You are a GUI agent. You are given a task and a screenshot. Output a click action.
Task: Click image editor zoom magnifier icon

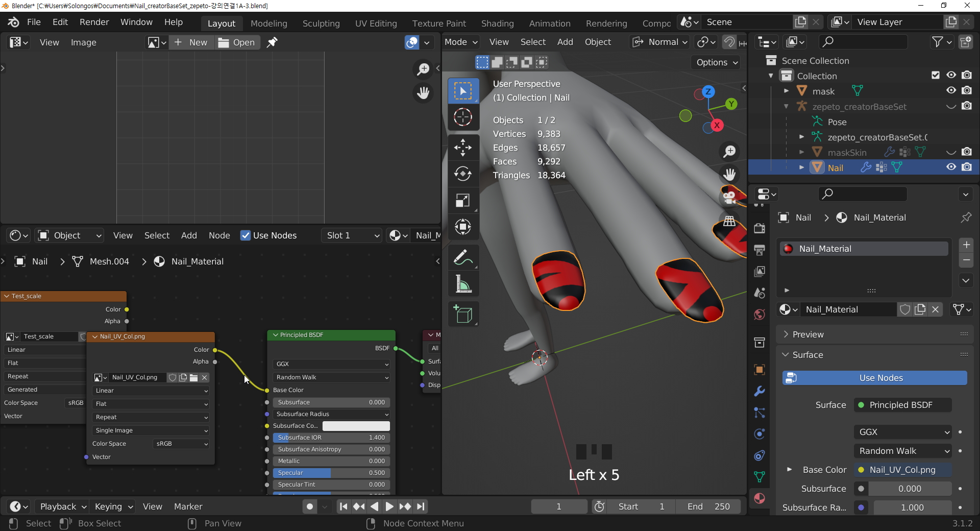coord(423,69)
